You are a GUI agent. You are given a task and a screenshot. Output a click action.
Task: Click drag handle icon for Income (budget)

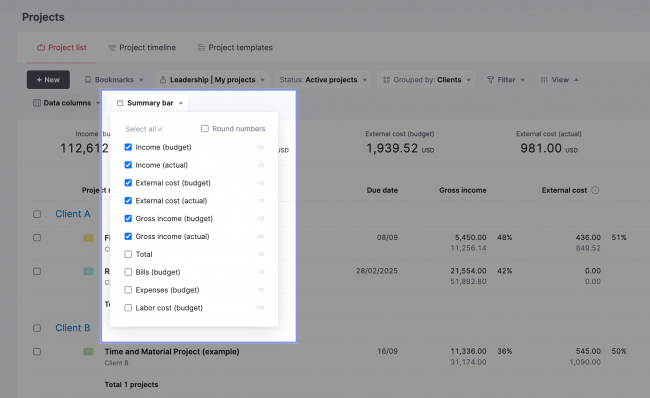pos(261,147)
